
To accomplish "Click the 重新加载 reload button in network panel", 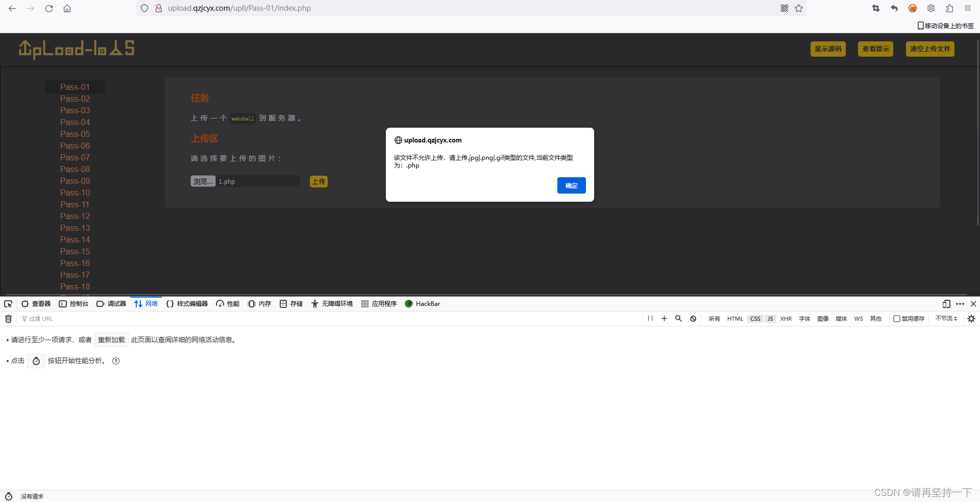I will [111, 340].
